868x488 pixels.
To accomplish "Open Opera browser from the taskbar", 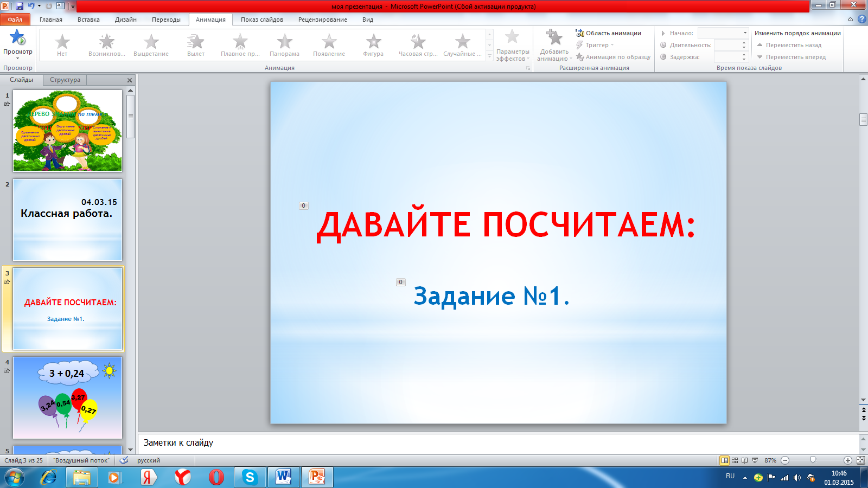I will coord(216,477).
